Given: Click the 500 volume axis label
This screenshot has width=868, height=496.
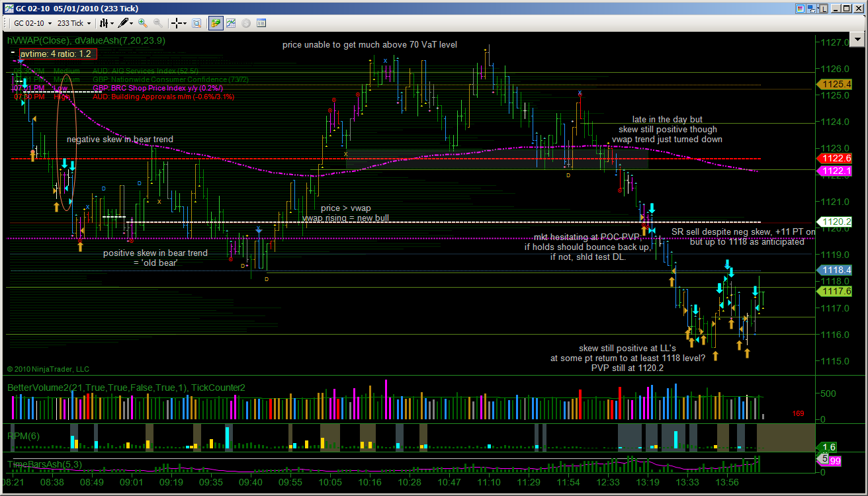Looking at the screenshot, I should tap(828, 394).
